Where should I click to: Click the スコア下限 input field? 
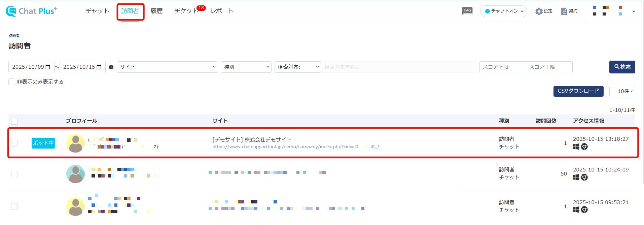tap(502, 67)
